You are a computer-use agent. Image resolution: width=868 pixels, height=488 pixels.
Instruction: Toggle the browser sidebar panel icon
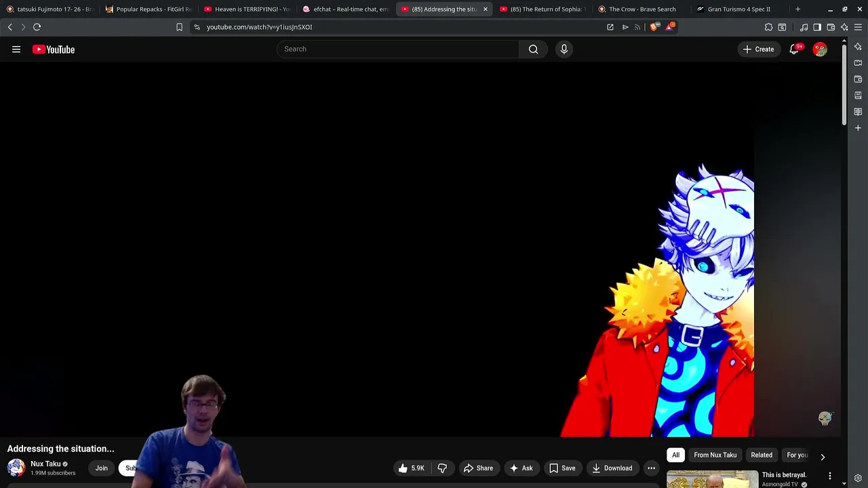pos(817,27)
